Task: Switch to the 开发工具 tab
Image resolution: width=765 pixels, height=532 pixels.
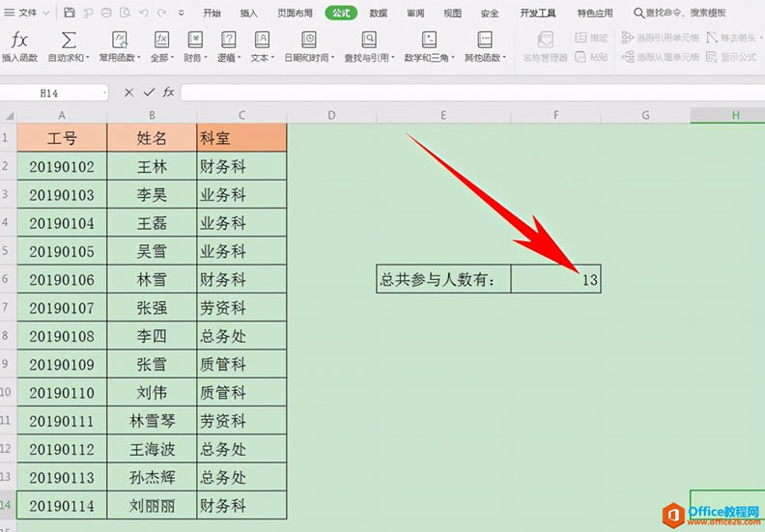Action: (x=538, y=14)
